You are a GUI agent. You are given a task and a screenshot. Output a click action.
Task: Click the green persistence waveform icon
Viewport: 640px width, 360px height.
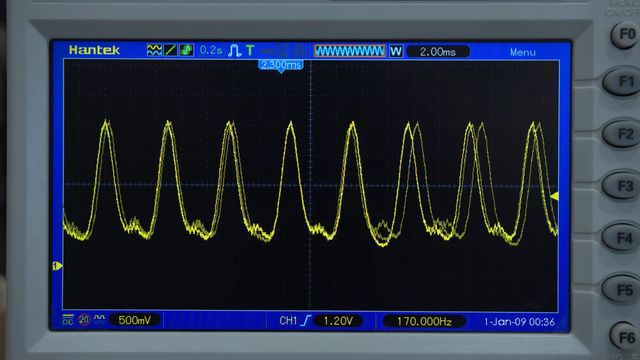coord(187,50)
